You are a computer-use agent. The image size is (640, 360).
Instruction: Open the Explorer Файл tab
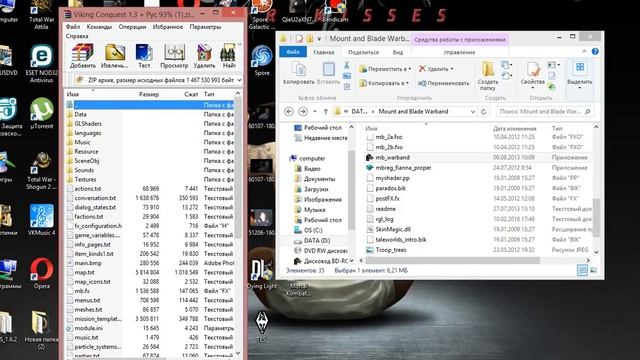(293, 52)
